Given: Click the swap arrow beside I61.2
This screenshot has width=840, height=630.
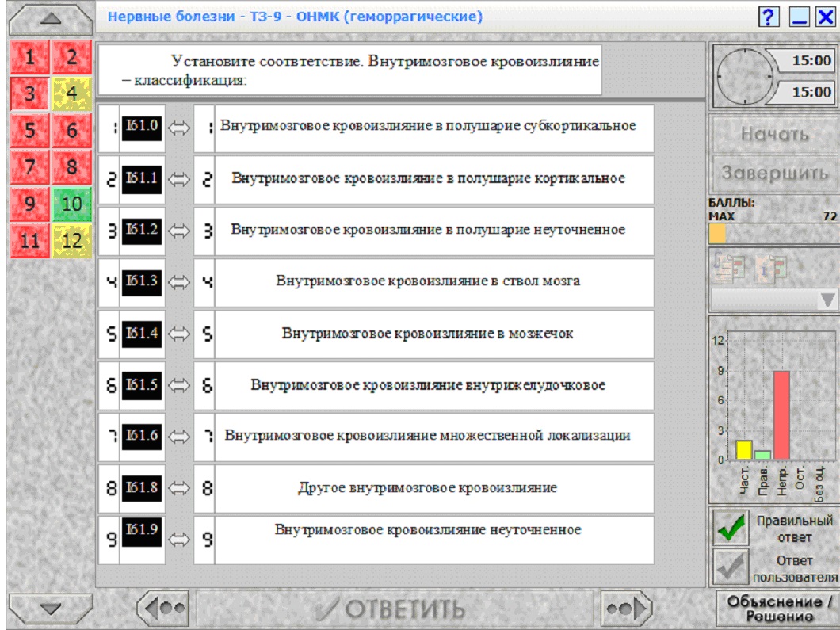Looking at the screenshot, I should coord(179,231).
